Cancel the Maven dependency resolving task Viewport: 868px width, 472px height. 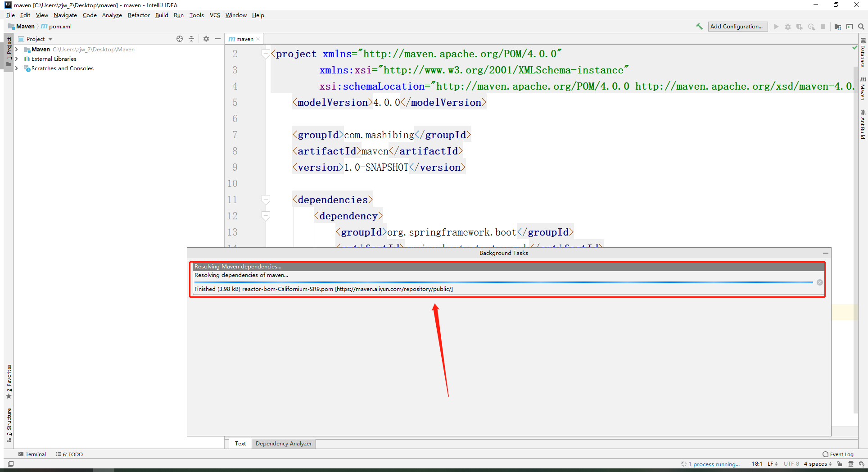coord(819,282)
